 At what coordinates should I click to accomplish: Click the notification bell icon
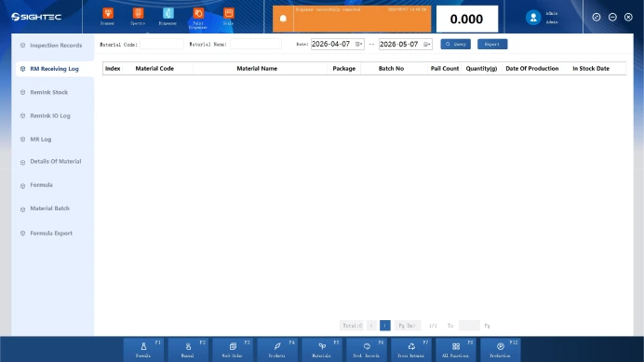(283, 19)
